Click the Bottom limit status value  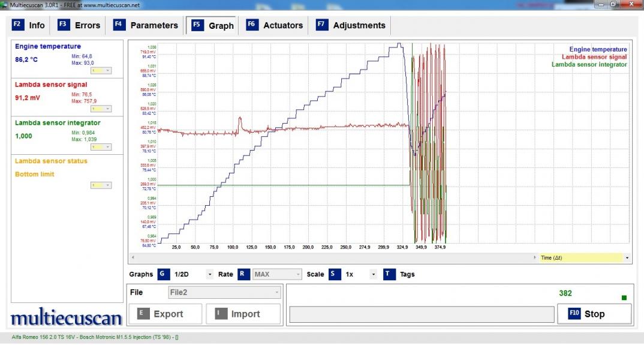tap(35, 175)
